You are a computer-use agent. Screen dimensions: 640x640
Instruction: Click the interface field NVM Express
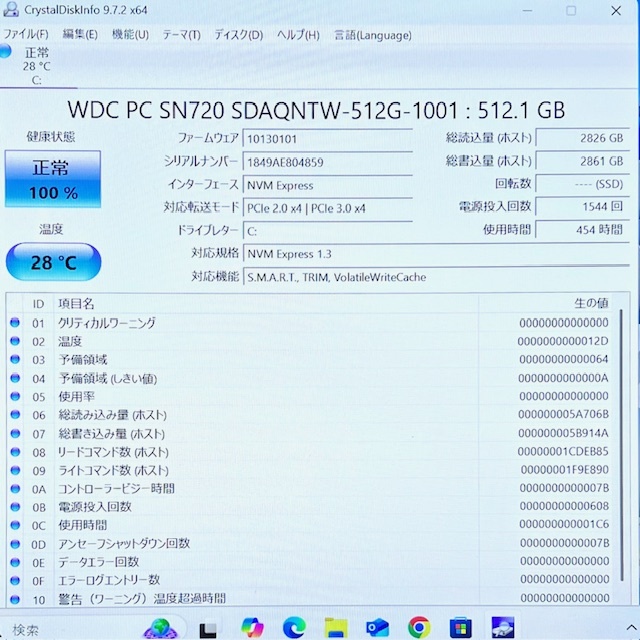point(328,185)
